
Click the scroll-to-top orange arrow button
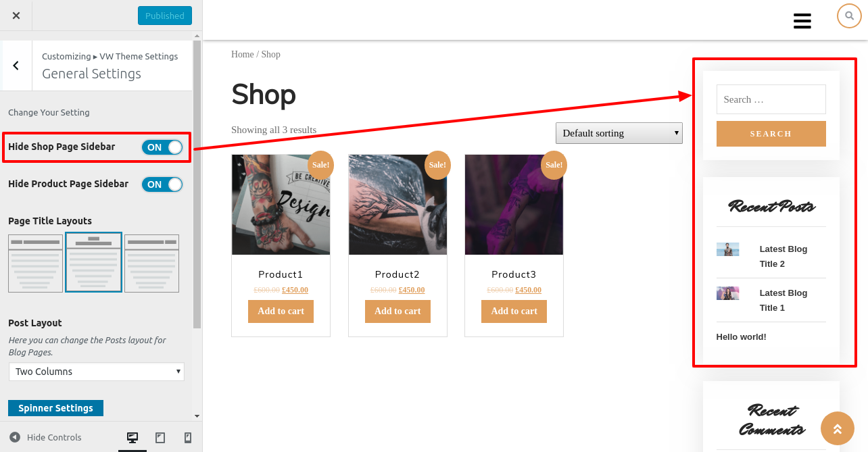click(x=837, y=428)
